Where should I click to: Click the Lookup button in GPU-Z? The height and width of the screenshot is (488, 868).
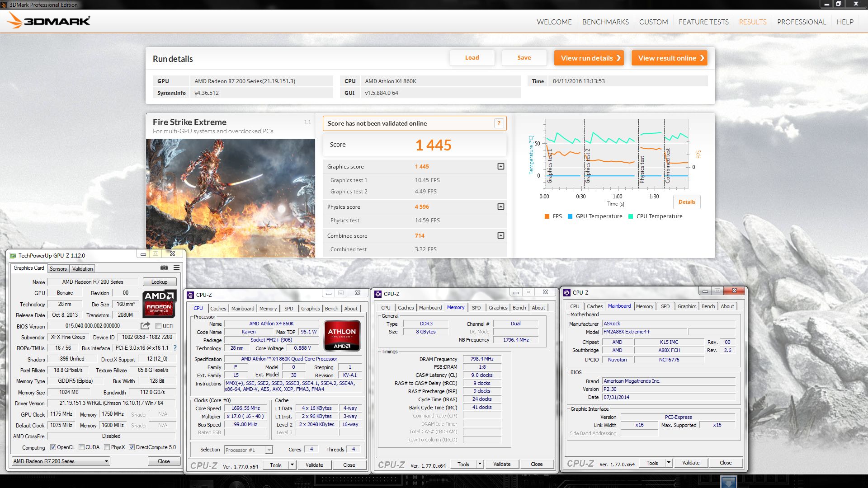[x=159, y=282]
